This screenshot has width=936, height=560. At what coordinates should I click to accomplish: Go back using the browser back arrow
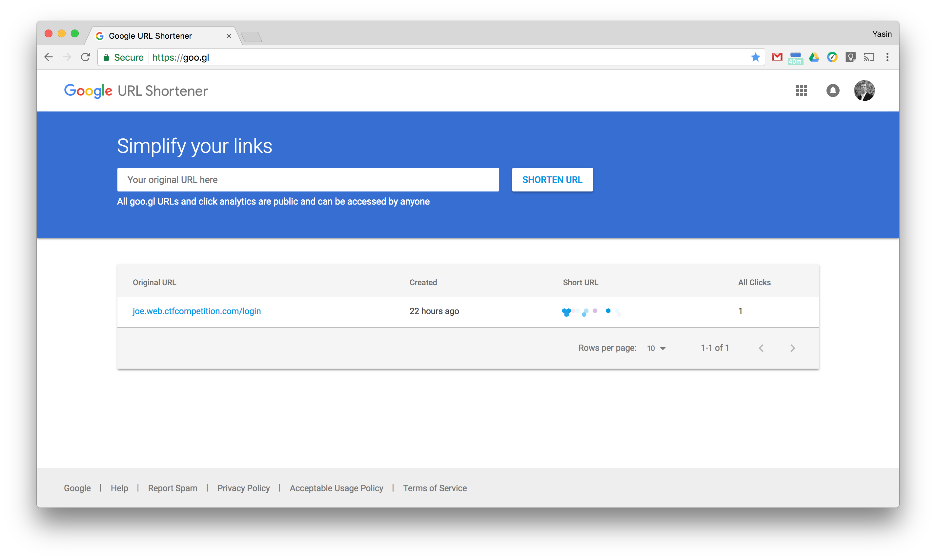[x=49, y=57]
